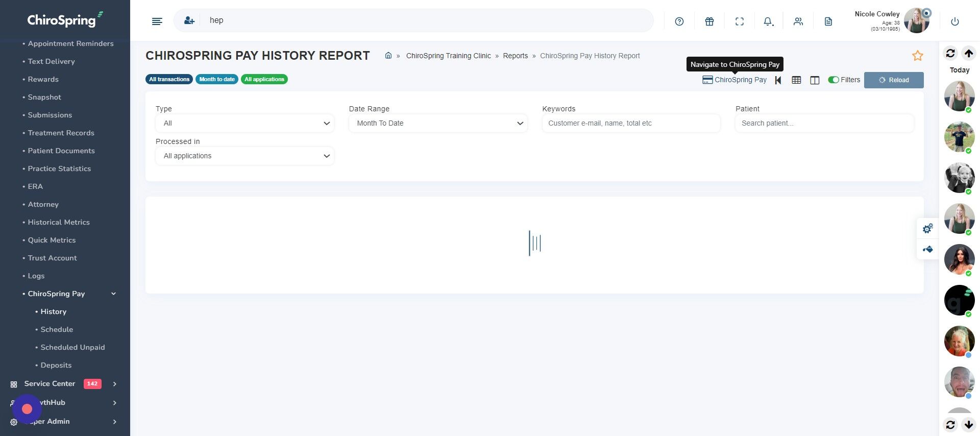980x436 pixels.
Task: Switch to table grid view icon
Action: [x=796, y=80]
